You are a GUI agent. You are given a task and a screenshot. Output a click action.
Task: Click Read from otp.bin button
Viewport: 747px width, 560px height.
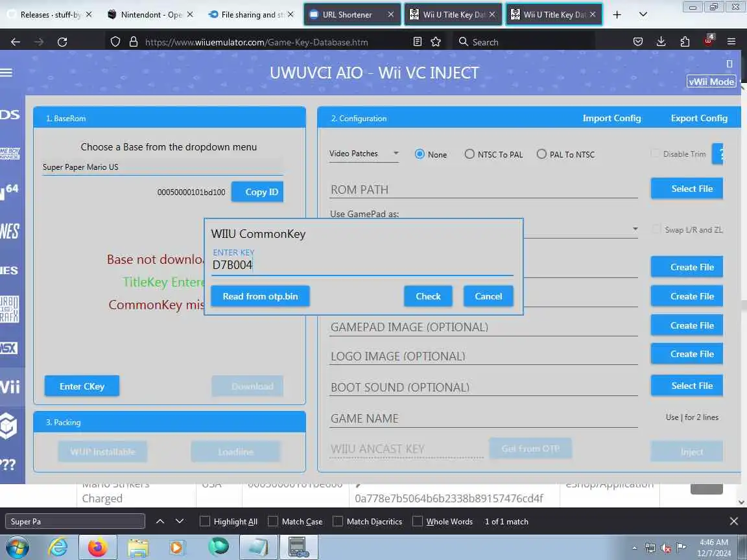click(x=260, y=296)
